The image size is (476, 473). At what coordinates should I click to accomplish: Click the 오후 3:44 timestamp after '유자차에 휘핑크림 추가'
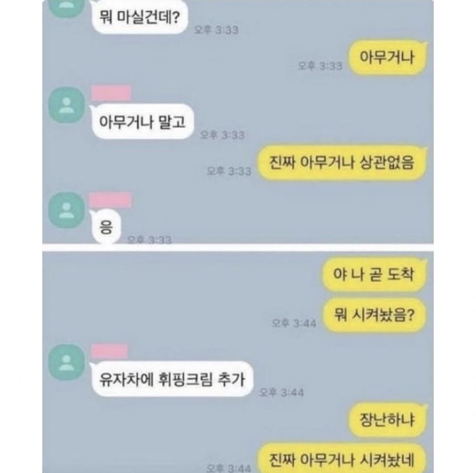click(281, 393)
